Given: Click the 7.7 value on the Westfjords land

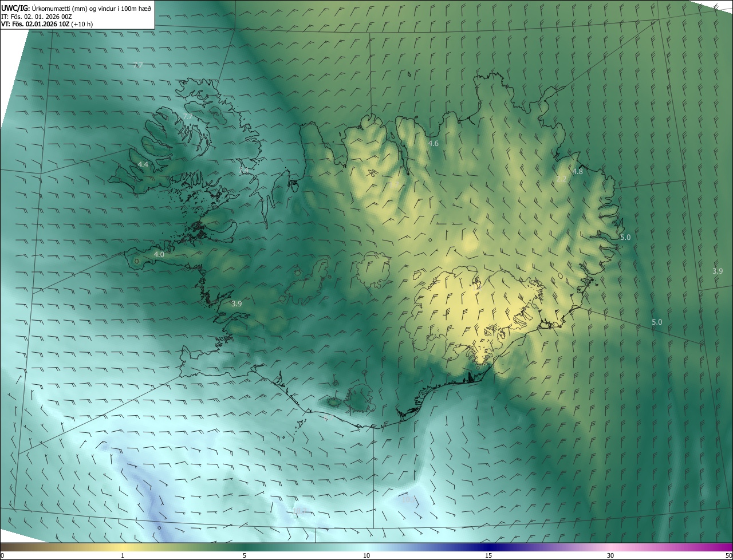Looking at the screenshot, I should point(187,116).
